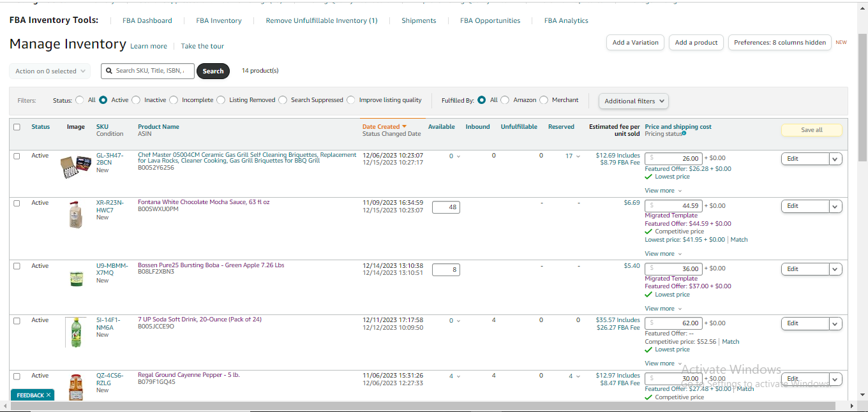Tick the select-all checkbox in table header
Screen dimensions: 868x412
pos(17,127)
